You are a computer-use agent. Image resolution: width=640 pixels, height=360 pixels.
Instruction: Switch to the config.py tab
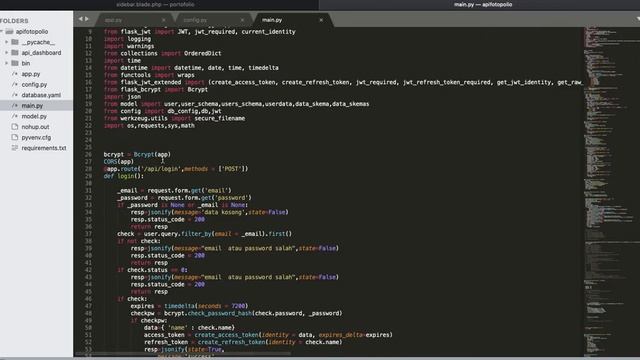click(195, 20)
